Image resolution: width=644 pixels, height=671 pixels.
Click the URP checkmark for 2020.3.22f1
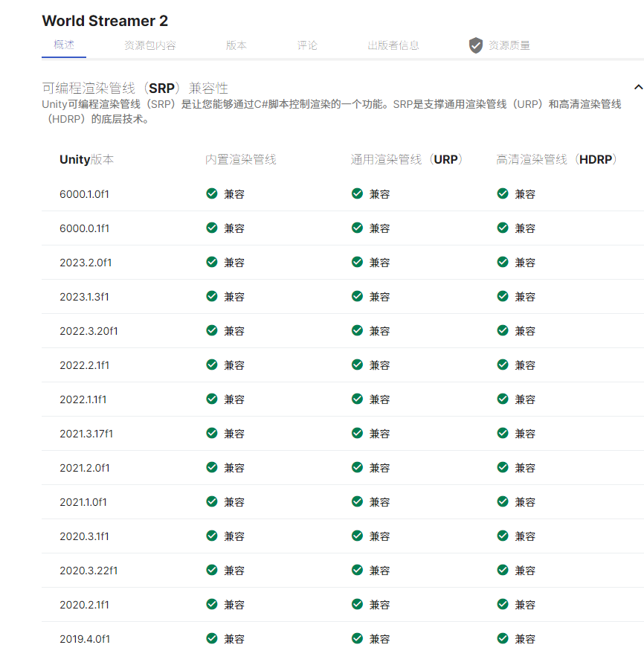tap(357, 570)
